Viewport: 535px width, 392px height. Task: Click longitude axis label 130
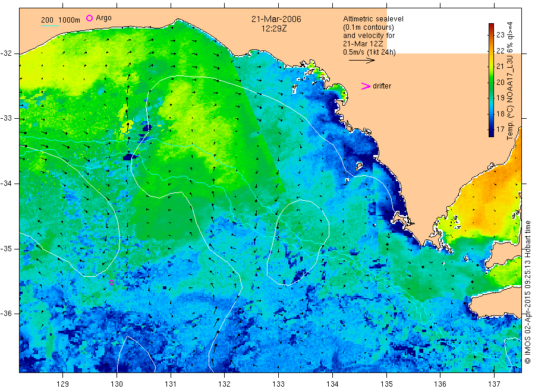pos(117,384)
